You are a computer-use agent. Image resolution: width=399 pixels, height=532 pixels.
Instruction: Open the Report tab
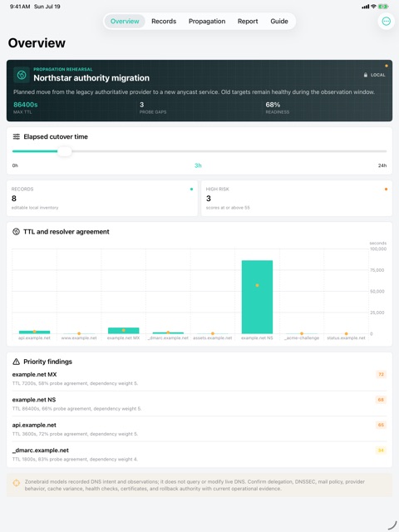click(x=248, y=22)
